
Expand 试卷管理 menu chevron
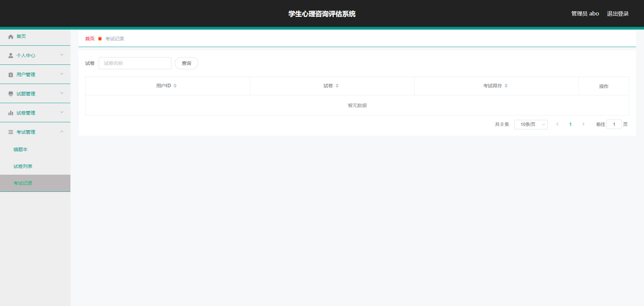point(62,112)
